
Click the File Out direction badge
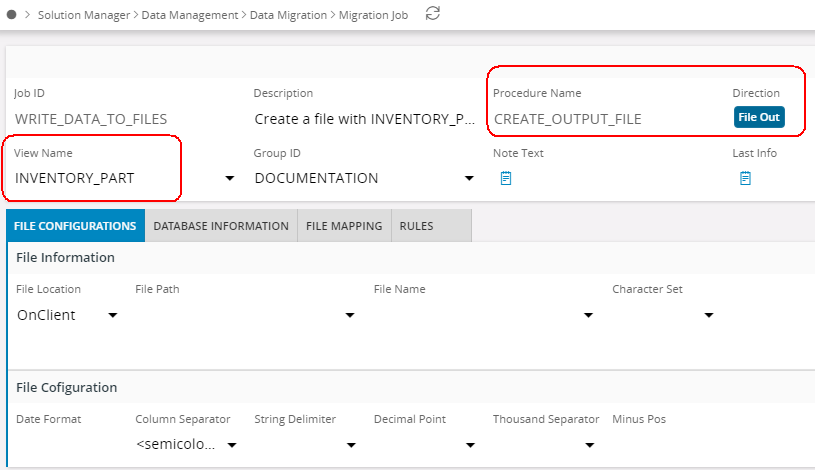coord(759,118)
